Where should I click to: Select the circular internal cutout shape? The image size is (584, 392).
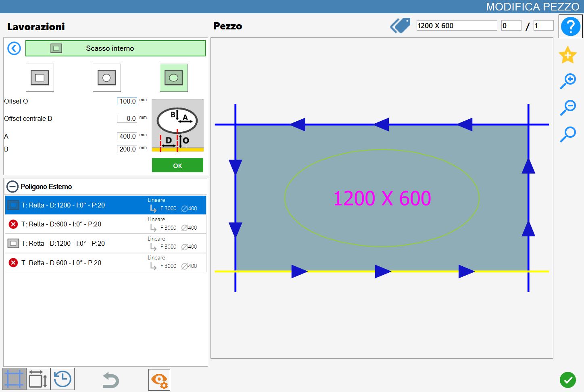(x=107, y=78)
